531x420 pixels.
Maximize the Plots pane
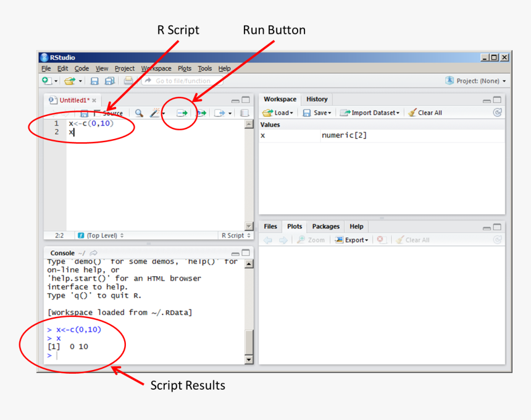pyautogui.click(x=497, y=227)
